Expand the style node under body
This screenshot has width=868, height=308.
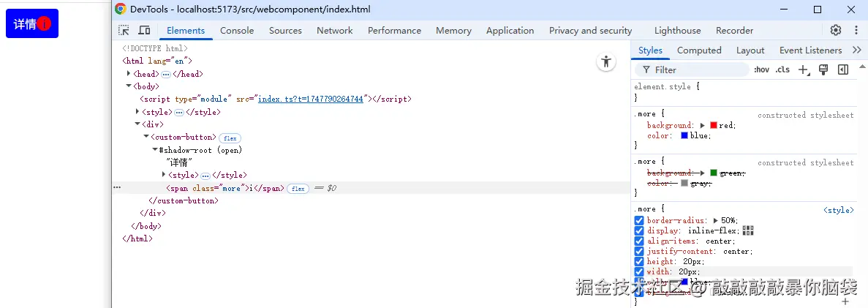click(x=137, y=111)
